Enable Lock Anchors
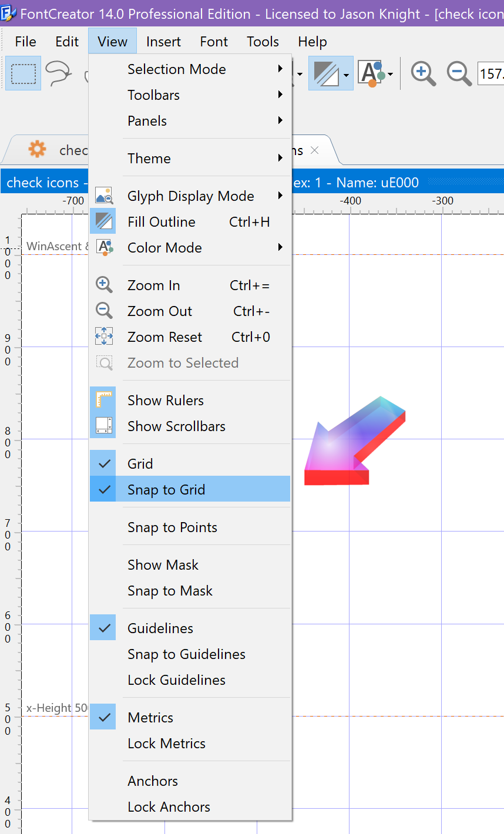 tap(190, 807)
